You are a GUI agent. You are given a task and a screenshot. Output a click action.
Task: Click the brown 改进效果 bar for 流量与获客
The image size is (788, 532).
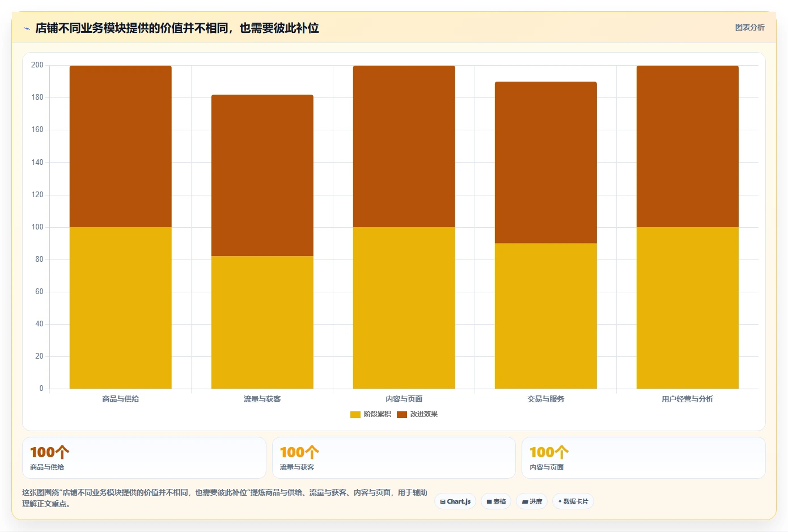point(262,176)
